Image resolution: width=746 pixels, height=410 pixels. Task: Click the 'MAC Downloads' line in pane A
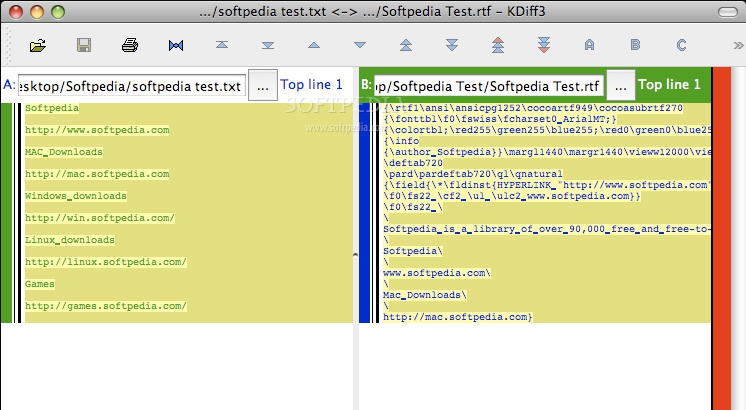pos(64,152)
